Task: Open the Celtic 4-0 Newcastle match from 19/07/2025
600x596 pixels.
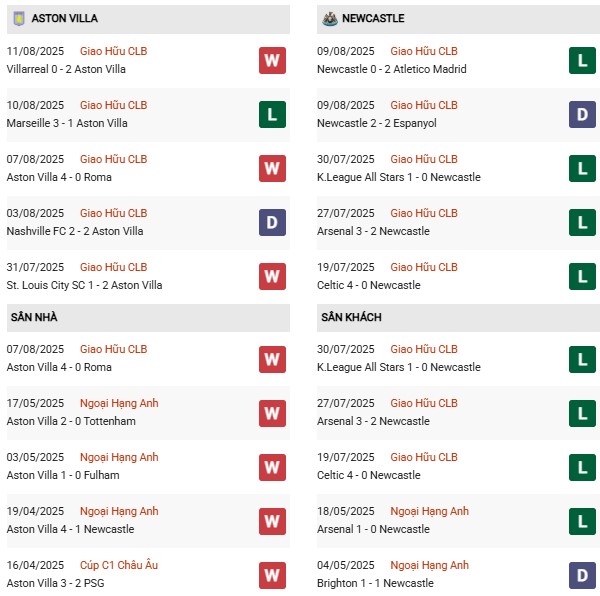Action: [368, 285]
